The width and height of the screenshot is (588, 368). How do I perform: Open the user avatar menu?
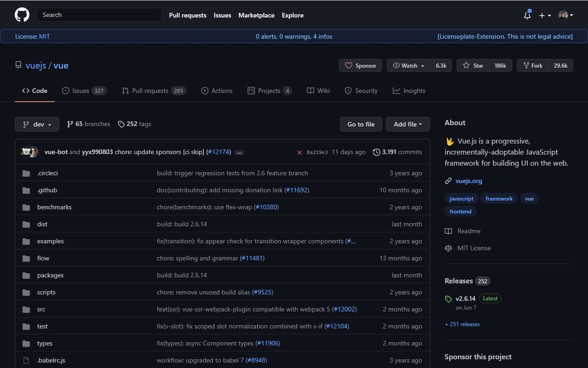pos(565,15)
